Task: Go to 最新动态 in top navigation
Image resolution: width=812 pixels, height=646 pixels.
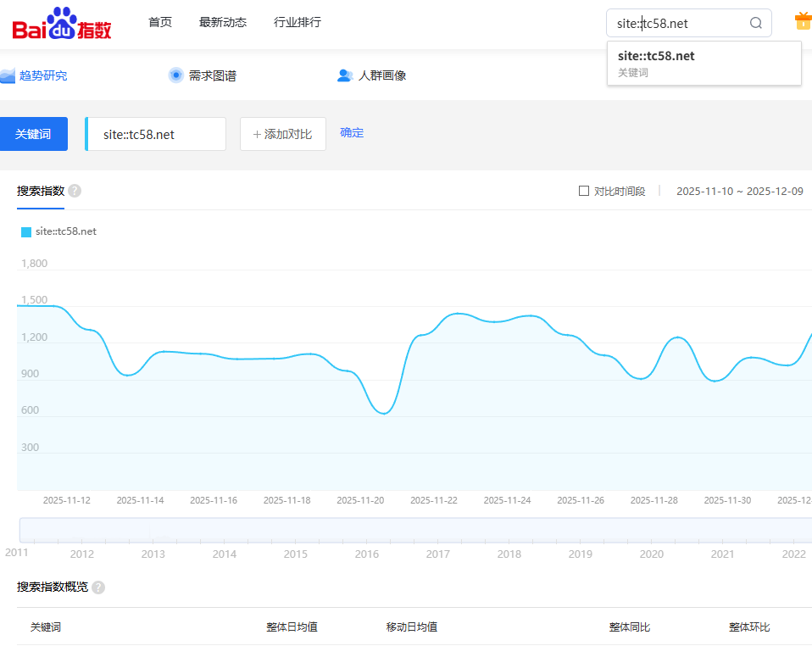Action: (223, 22)
